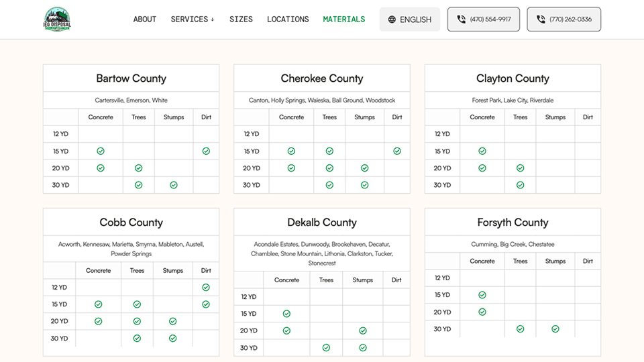Open the Locations page
The width and height of the screenshot is (644, 362).
pos(288,19)
